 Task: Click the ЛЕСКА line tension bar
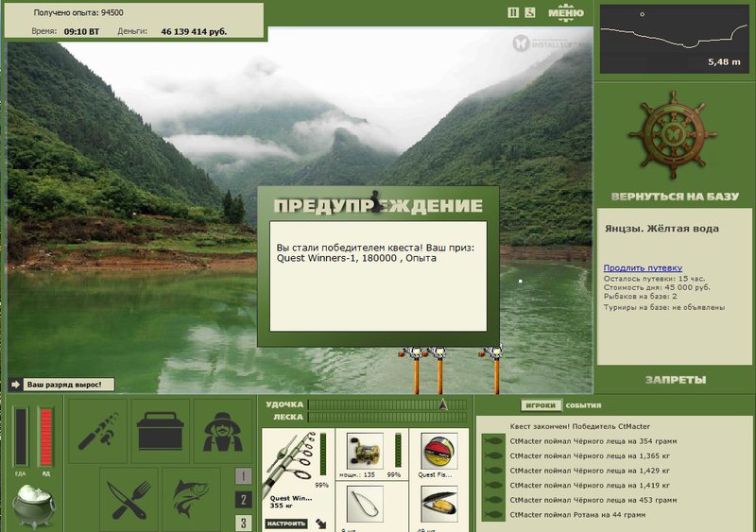click(387, 418)
